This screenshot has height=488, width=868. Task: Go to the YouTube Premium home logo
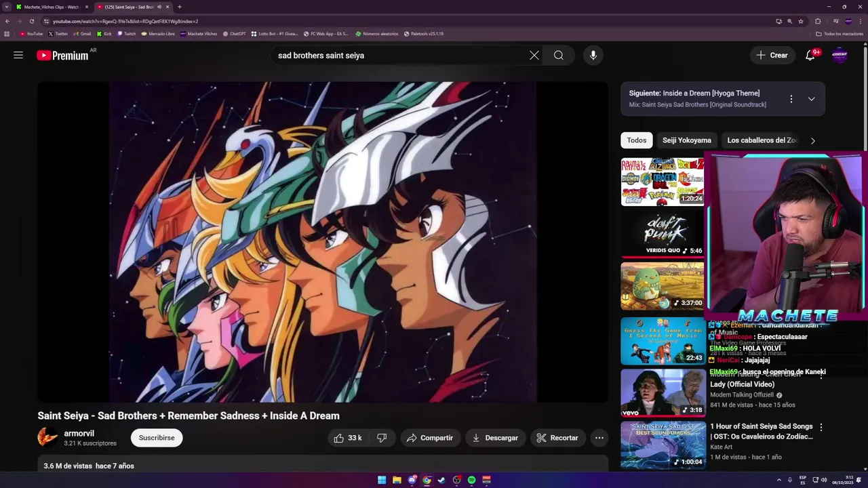62,56
